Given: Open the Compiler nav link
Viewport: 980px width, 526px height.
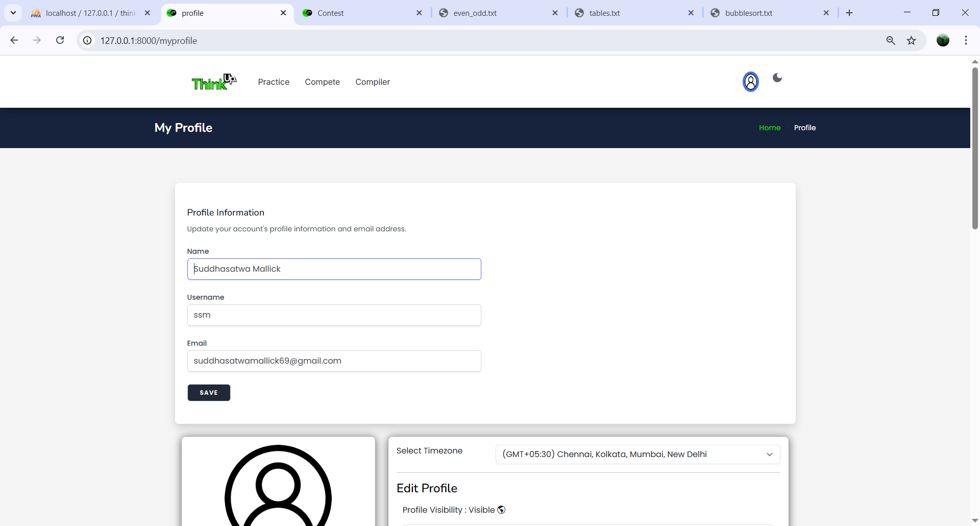Looking at the screenshot, I should tap(373, 82).
